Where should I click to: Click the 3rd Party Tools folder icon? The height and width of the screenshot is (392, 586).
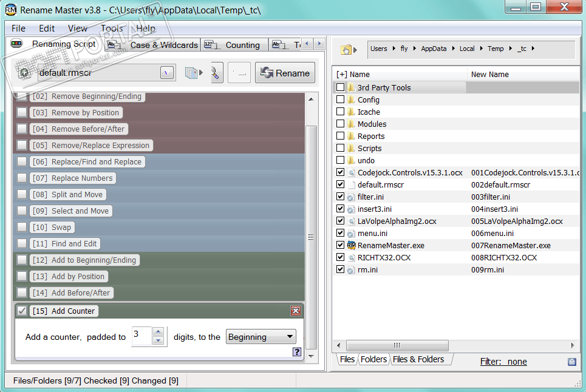pos(351,87)
